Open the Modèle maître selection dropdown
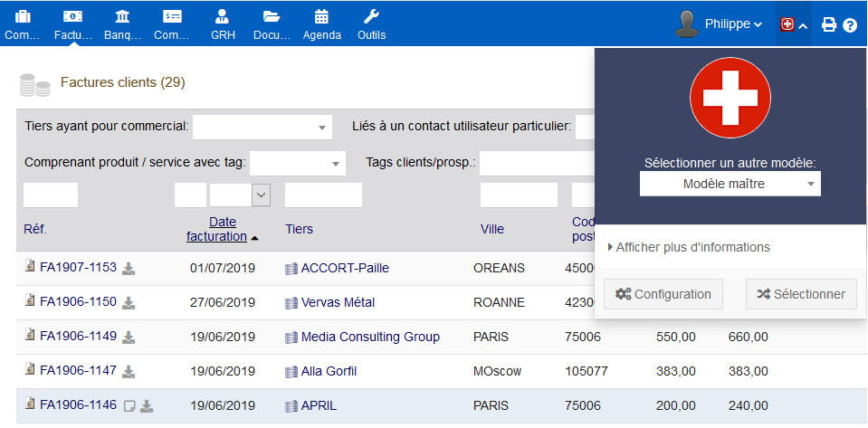Viewport: 868px width, 428px height. (730, 184)
